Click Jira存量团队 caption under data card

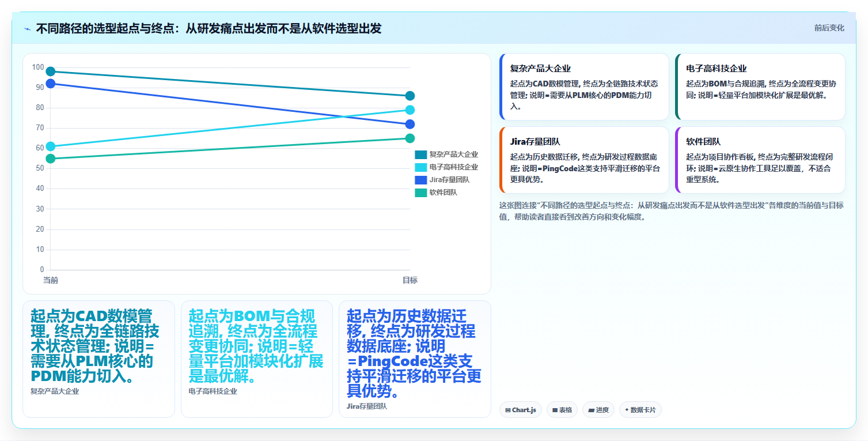click(367, 406)
